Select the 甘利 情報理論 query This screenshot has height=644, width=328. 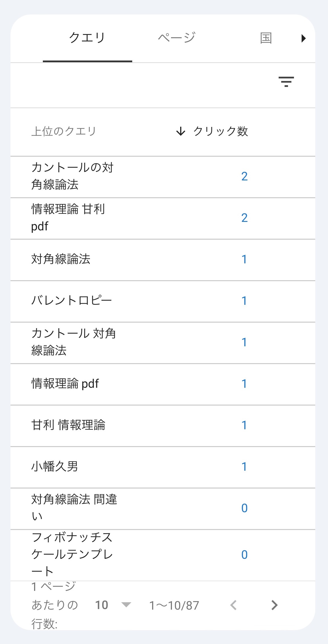pos(68,425)
